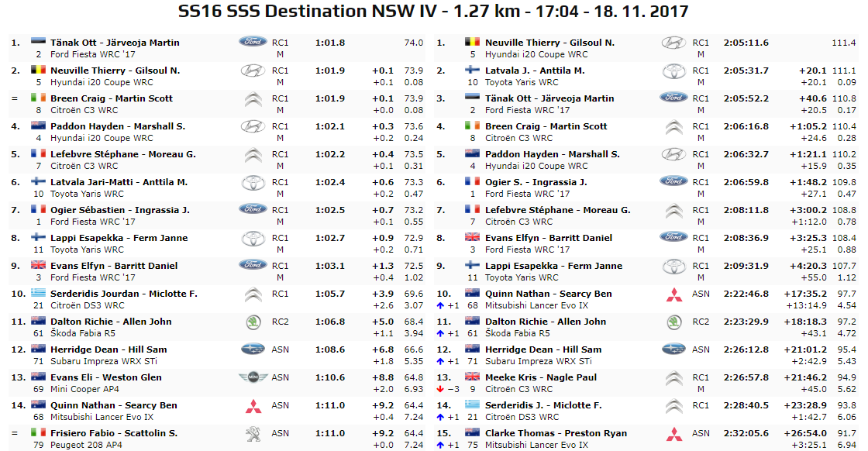Image resolution: width=868 pixels, height=451 pixels.
Task: Click Peugeot lion logo beside Frisiero Fabio
Action: pos(253,433)
